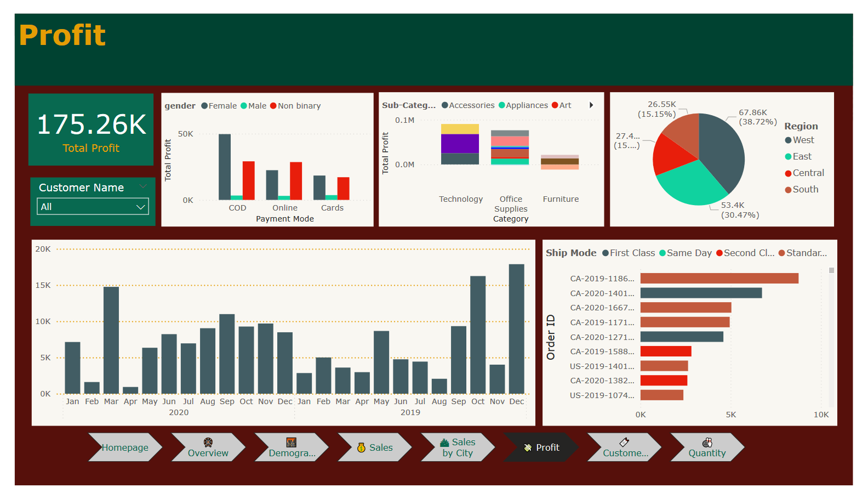Click the Furniture stacked column
Viewport: 868px width, 499px height.
(559, 162)
